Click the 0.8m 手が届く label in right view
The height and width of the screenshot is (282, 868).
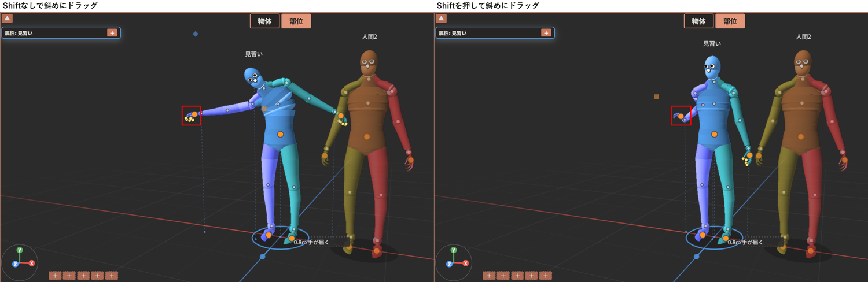745,243
